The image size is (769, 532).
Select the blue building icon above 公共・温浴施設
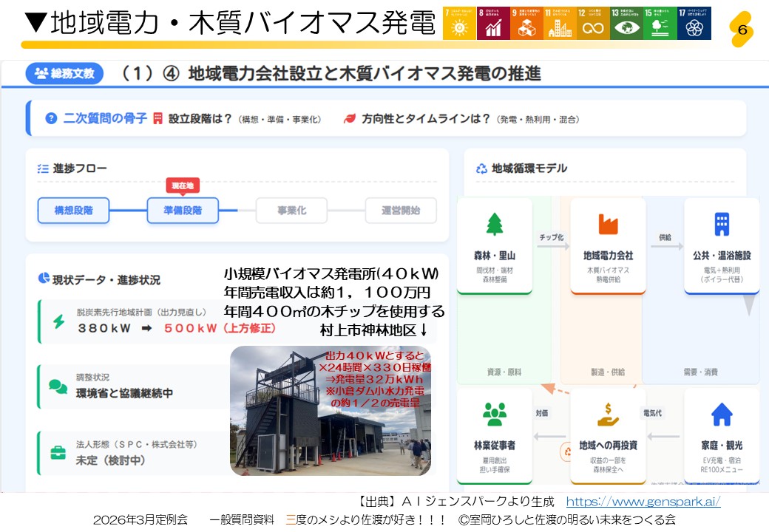[722, 224]
